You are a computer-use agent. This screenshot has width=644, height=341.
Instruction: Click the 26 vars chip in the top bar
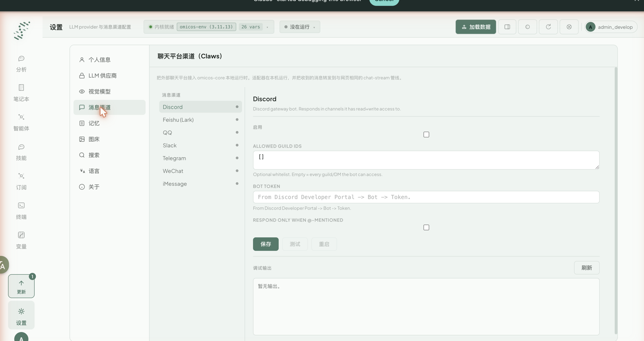[251, 27]
